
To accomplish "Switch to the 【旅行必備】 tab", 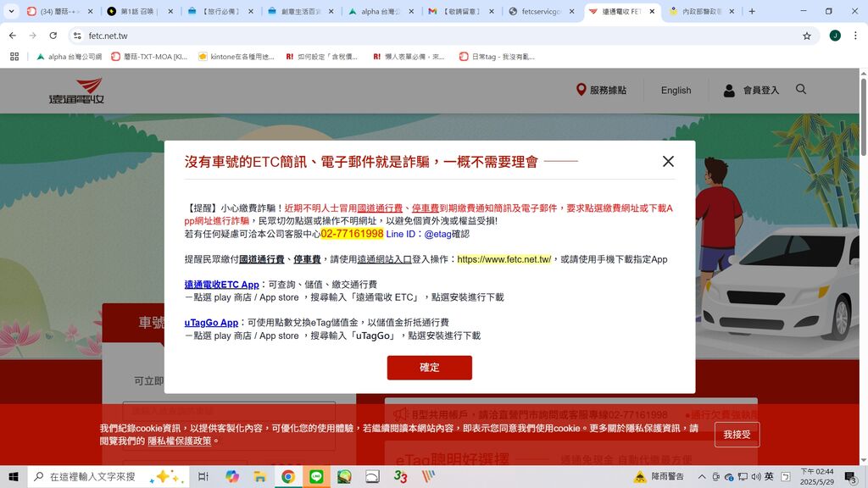I will click(220, 11).
